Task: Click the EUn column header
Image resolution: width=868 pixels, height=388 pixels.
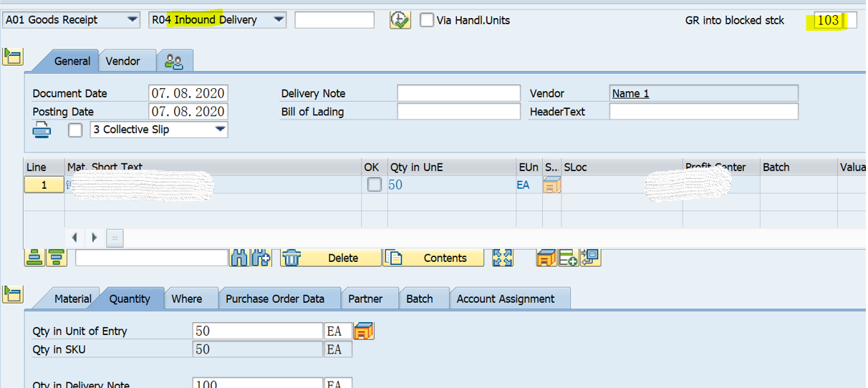Action: coord(529,167)
